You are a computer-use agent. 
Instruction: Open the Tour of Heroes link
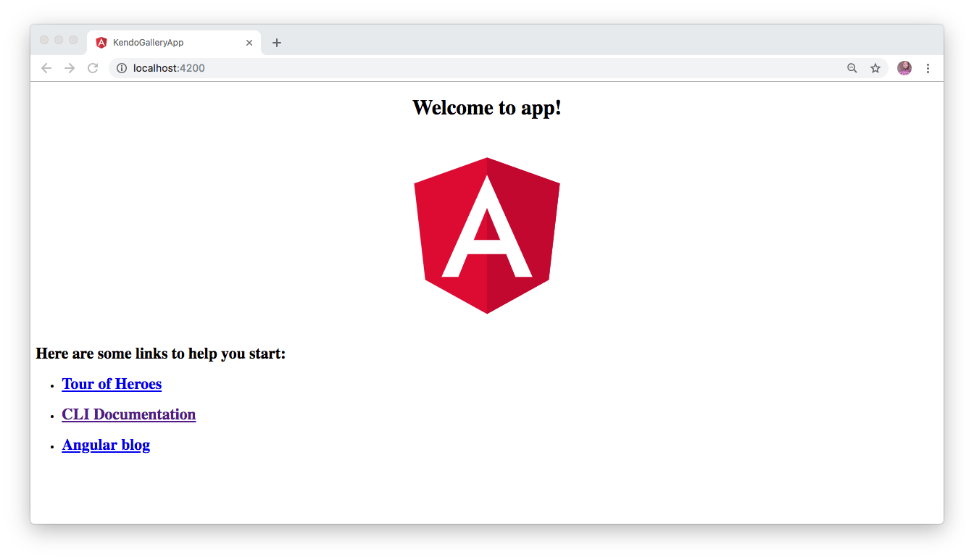tap(112, 384)
